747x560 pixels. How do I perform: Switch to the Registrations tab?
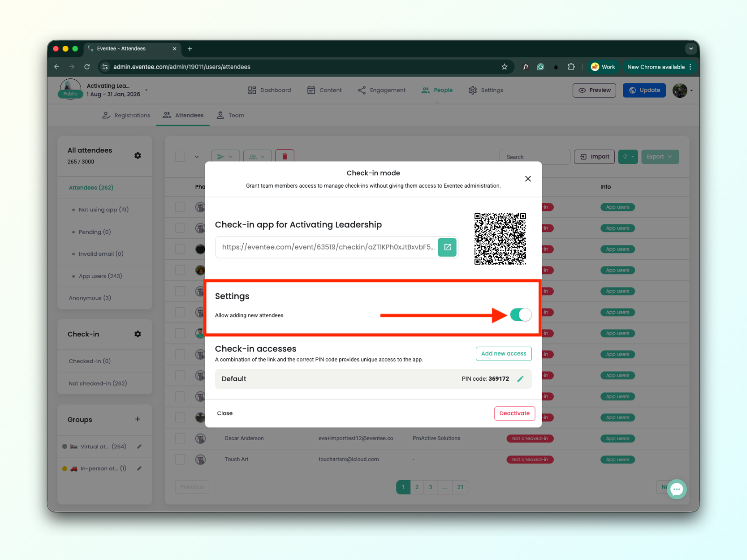[x=127, y=115]
